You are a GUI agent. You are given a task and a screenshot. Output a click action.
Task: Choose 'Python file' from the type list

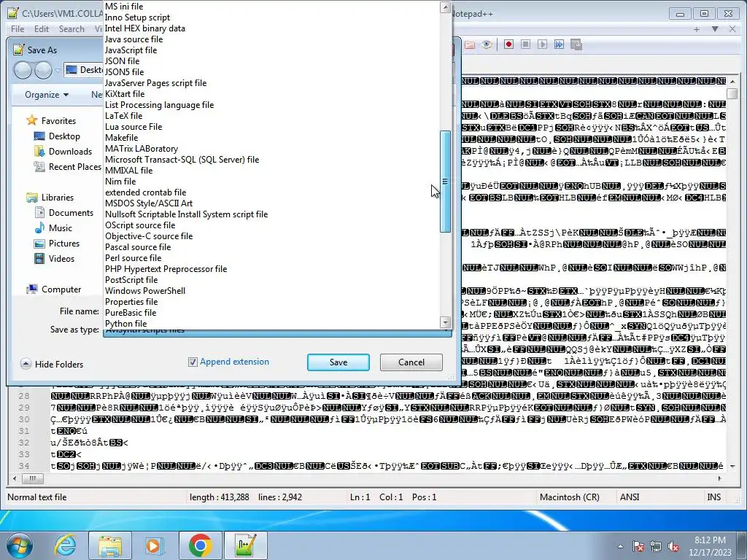point(125,324)
